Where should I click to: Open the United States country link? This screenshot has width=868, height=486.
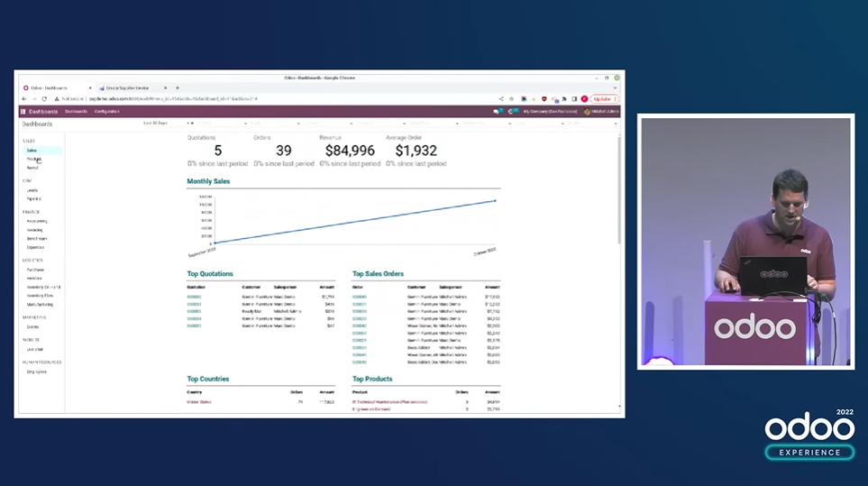[199, 402]
